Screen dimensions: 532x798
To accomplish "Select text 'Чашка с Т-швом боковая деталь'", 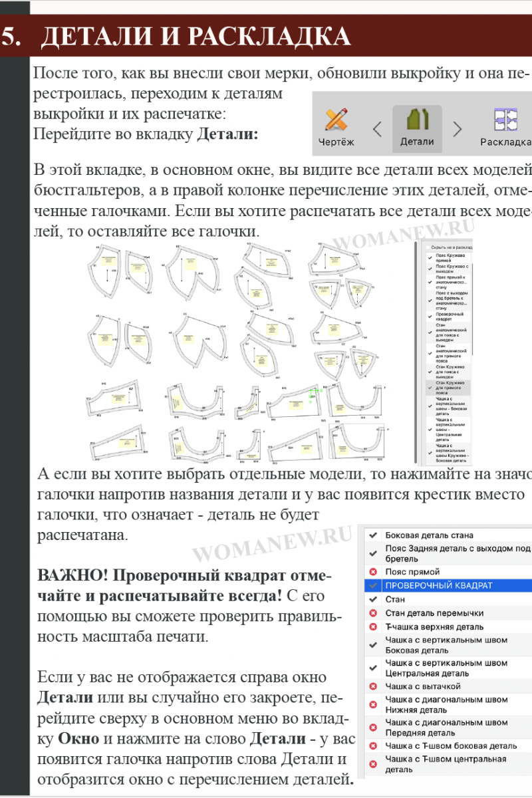I will [452, 746].
